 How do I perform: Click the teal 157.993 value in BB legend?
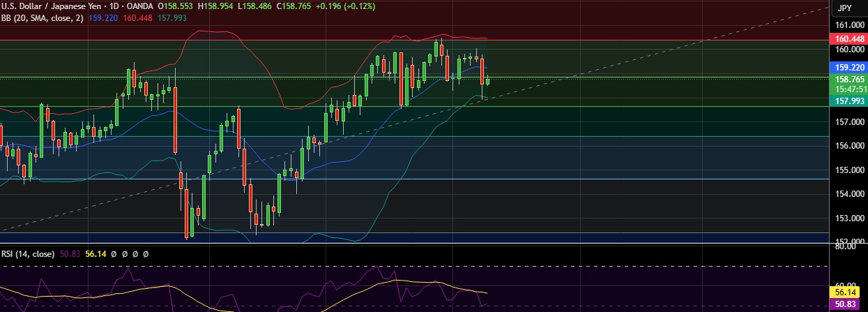172,17
